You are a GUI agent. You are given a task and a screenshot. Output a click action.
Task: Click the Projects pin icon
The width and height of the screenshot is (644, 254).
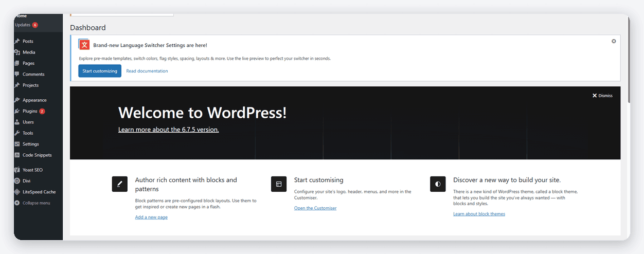click(17, 85)
